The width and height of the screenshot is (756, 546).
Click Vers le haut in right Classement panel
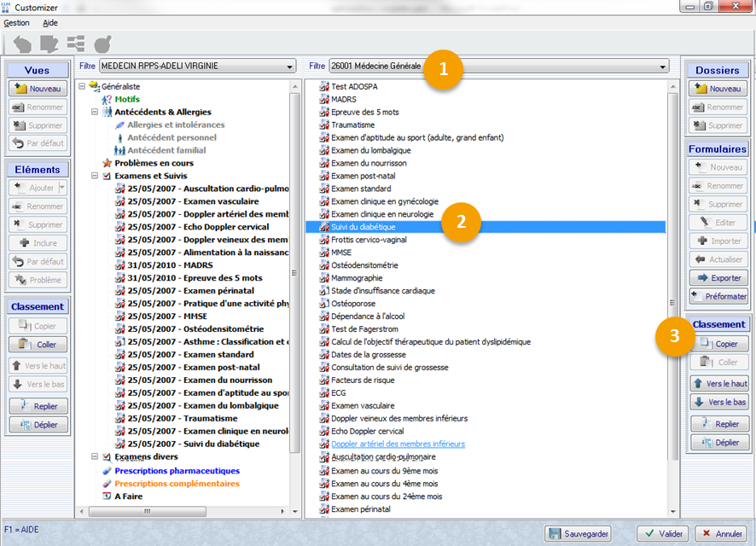click(x=718, y=383)
